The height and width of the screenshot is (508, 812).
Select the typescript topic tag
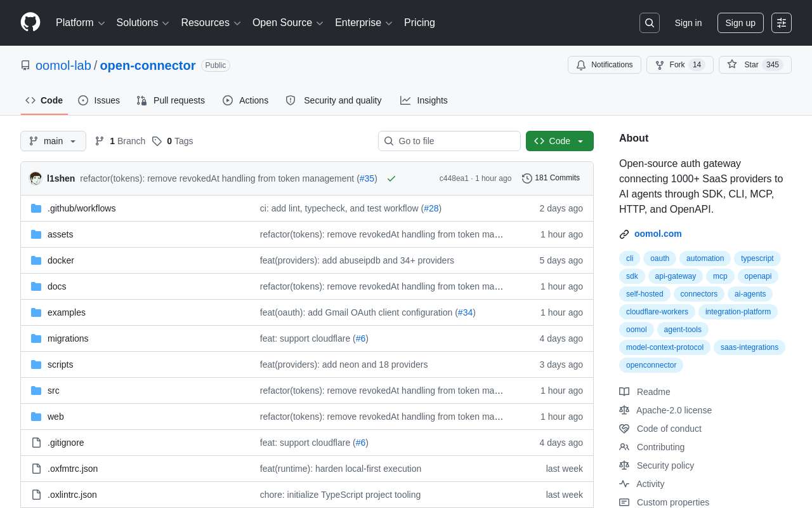pos(757,258)
